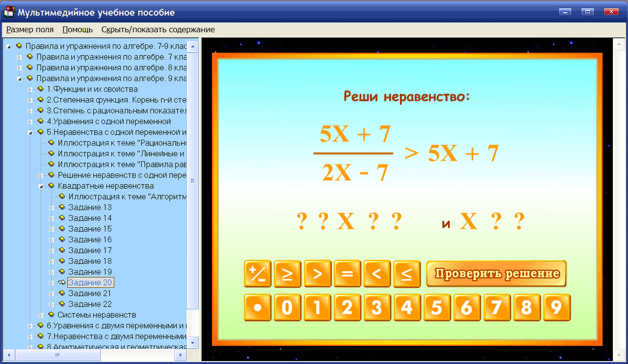
Task: Click the plus/minus sign key
Action: (258, 274)
